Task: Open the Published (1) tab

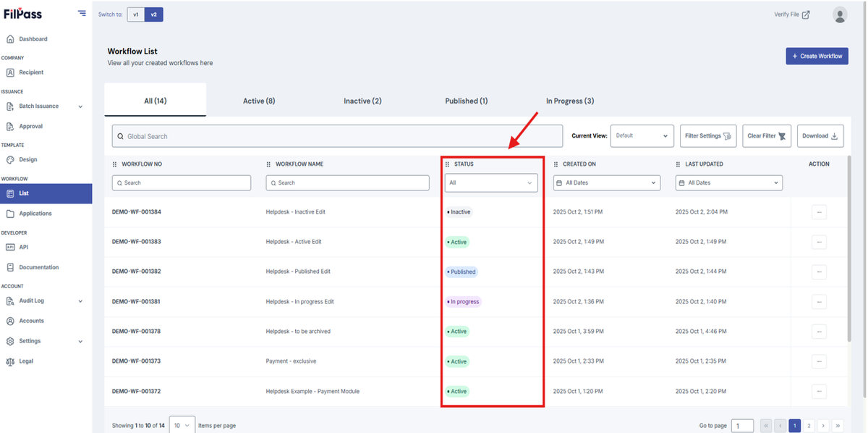Action: pos(466,101)
